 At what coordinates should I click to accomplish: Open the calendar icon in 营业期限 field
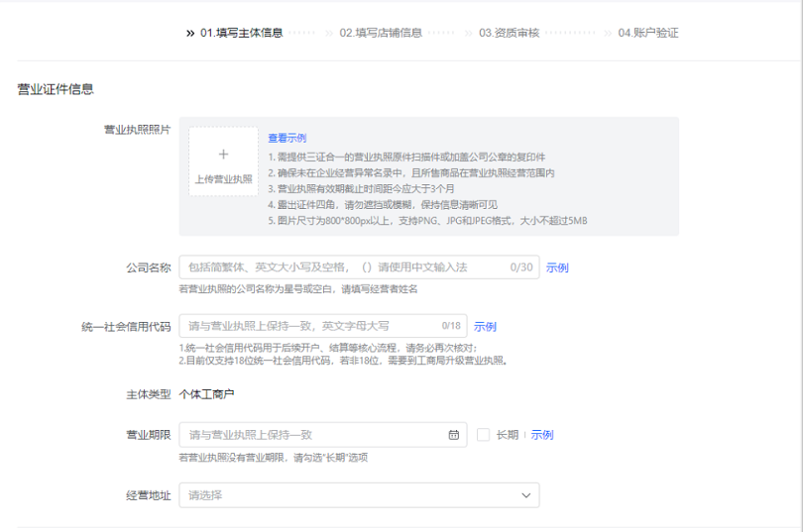coord(454,435)
